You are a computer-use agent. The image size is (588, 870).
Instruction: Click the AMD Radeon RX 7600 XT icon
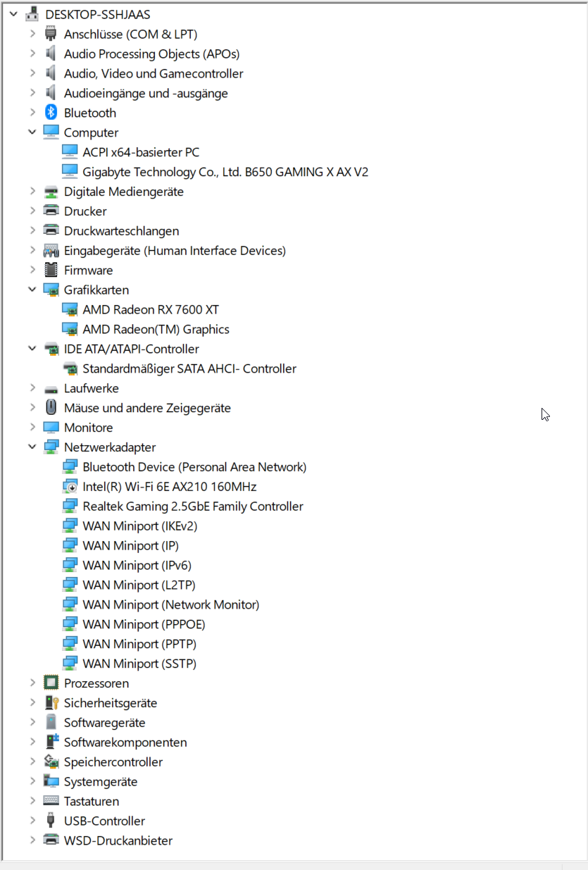[70, 309]
